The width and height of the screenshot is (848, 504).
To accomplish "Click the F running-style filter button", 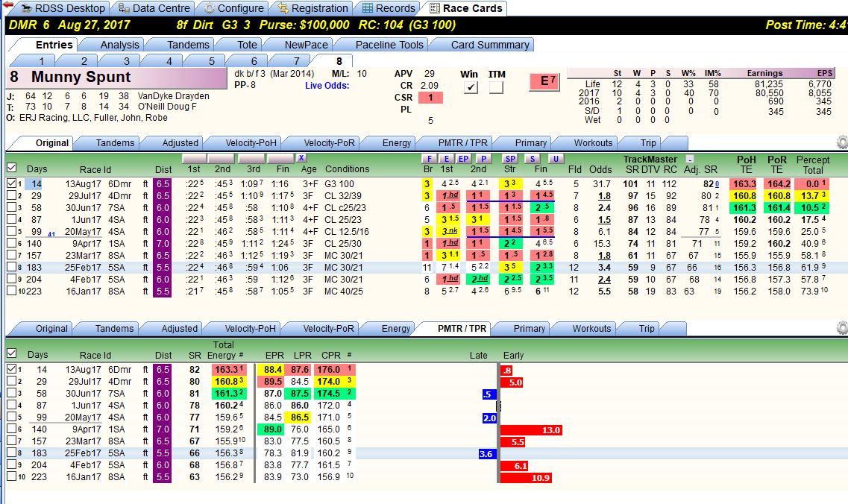I will [429, 159].
